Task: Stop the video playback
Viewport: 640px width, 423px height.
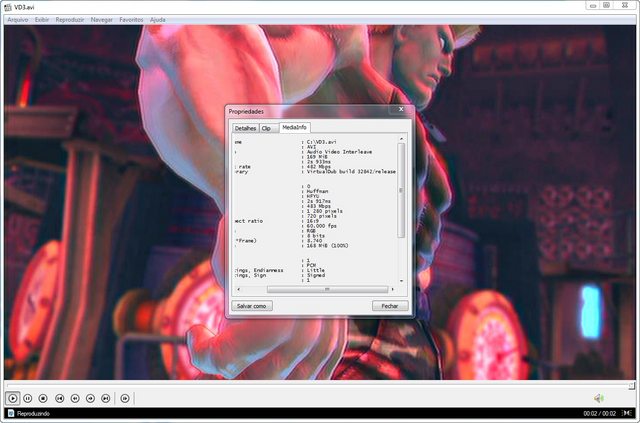Action: click(x=43, y=398)
